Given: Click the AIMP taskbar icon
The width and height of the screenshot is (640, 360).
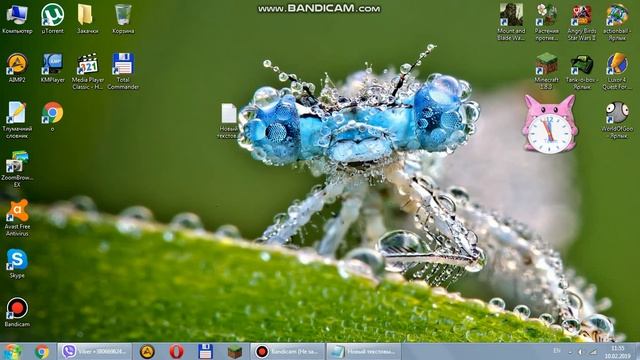Looking at the screenshot, I should 147,351.
